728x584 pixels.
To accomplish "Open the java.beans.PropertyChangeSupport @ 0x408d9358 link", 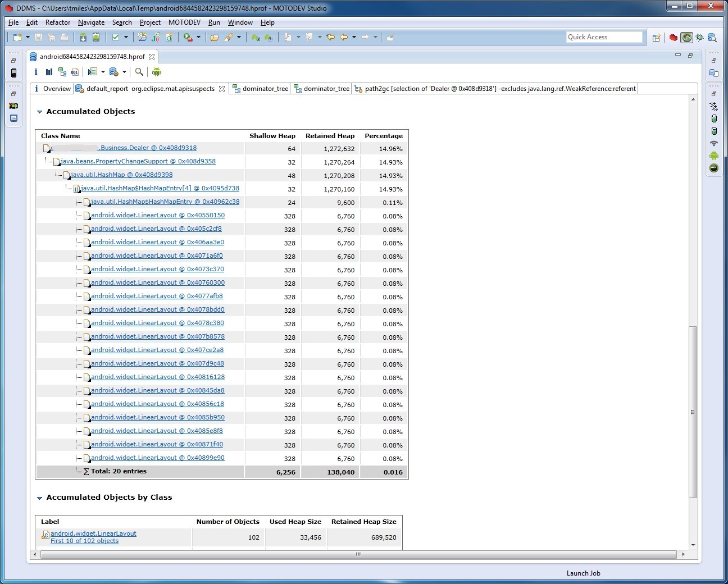I will 138,162.
